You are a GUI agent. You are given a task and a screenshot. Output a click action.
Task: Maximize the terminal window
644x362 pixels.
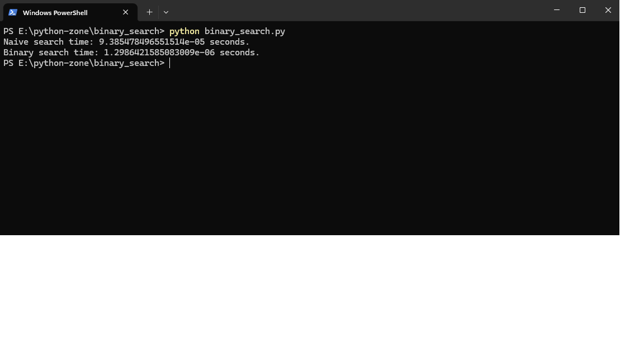582,10
